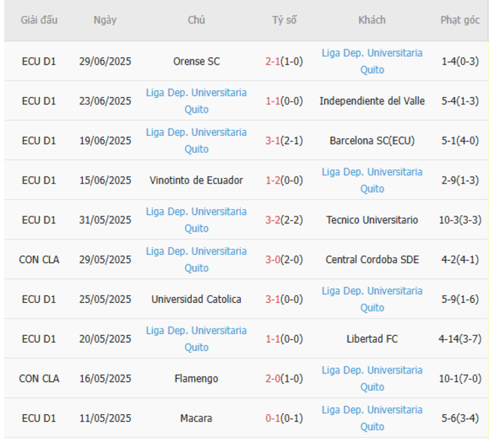Open the Tecnico Universitario team link
The width and height of the screenshot is (489, 448).
click(x=372, y=220)
